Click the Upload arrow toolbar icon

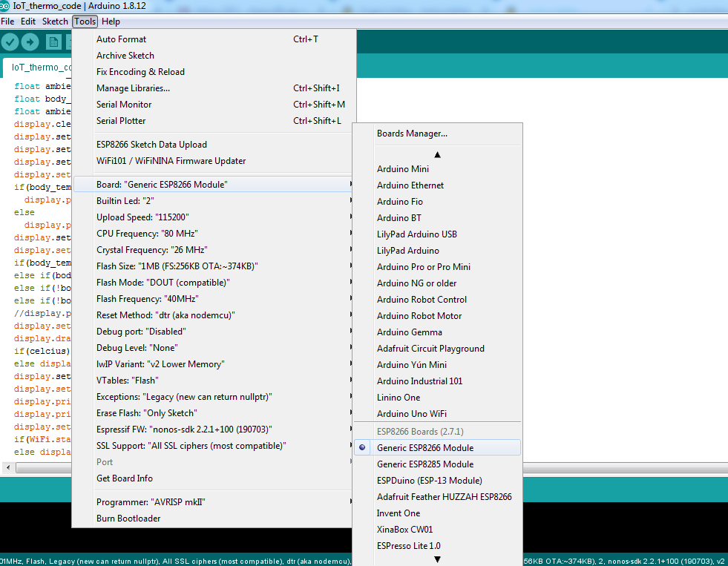click(x=30, y=42)
